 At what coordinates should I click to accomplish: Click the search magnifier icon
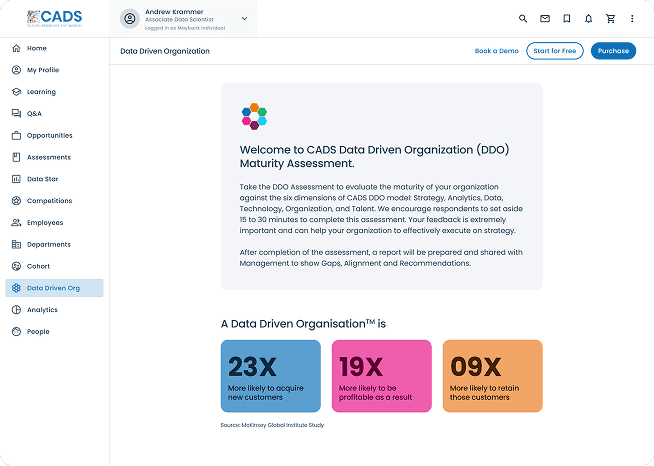tap(523, 18)
